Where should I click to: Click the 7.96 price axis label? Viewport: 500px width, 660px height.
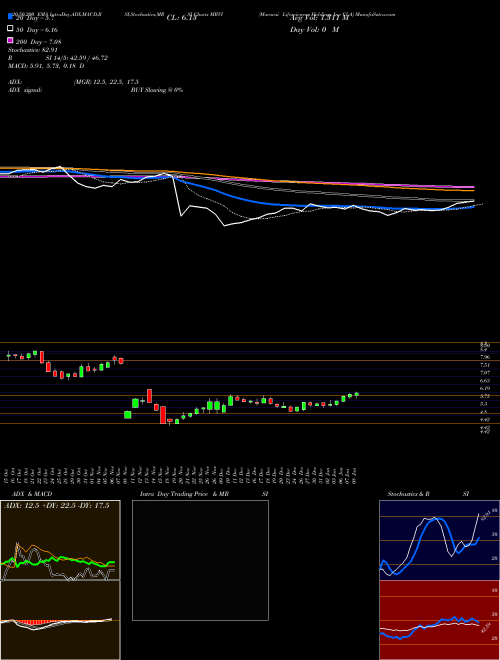click(485, 357)
